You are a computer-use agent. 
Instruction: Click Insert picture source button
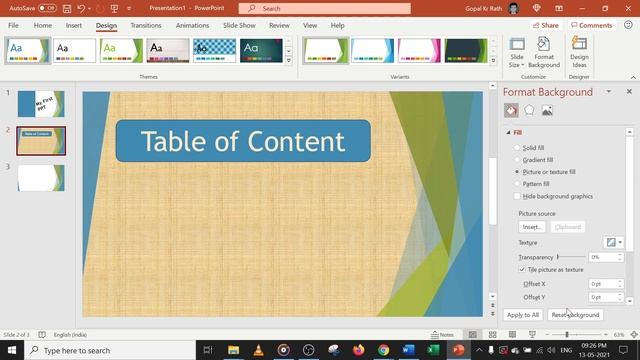[x=532, y=227]
